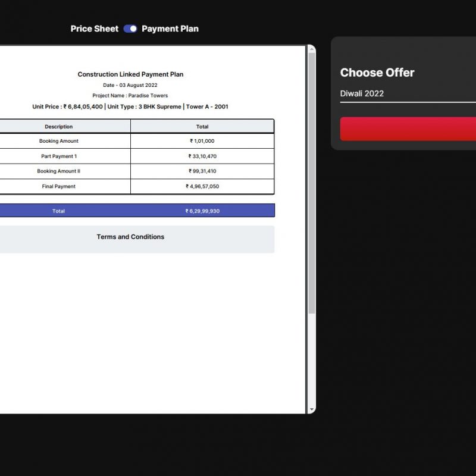The image size is (476, 476).
Task: Click the Total column header
Action: pyautogui.click(x=202, y=127)
